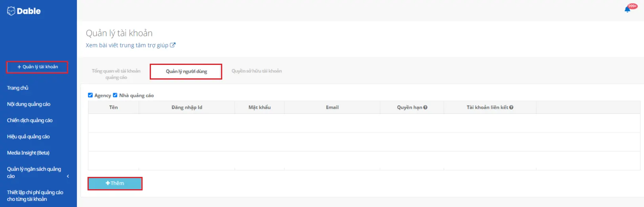Screen dimensions: 644x207
Task: Click the help icon next to Quyền hạn
Action: pos(425,107)
